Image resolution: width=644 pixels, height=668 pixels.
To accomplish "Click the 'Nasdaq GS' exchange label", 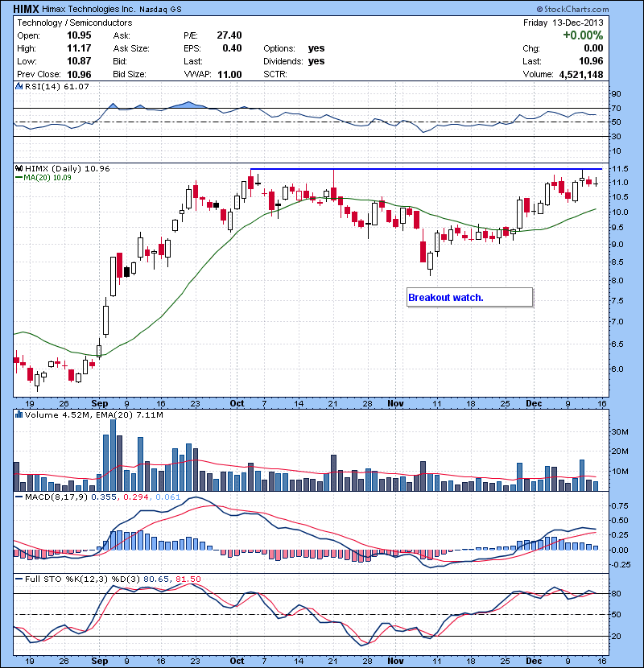I will 160,10.
